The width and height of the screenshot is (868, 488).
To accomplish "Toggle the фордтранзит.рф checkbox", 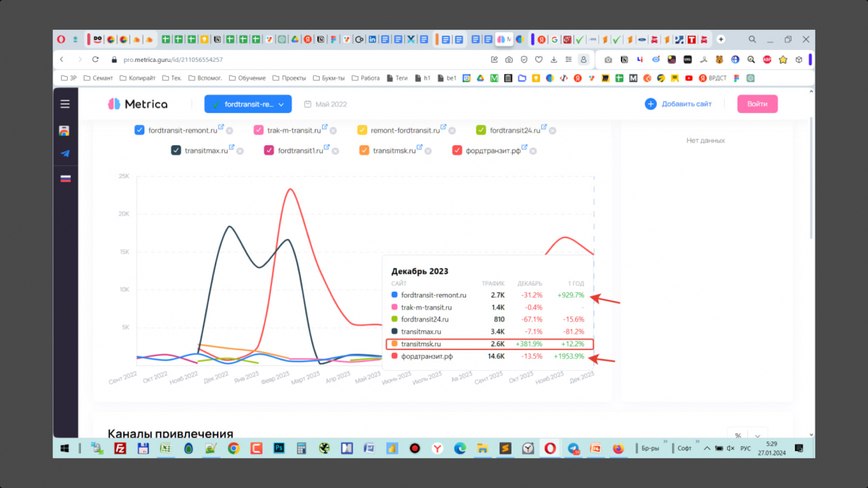I will pyautogui.click(x=457, y=150).
